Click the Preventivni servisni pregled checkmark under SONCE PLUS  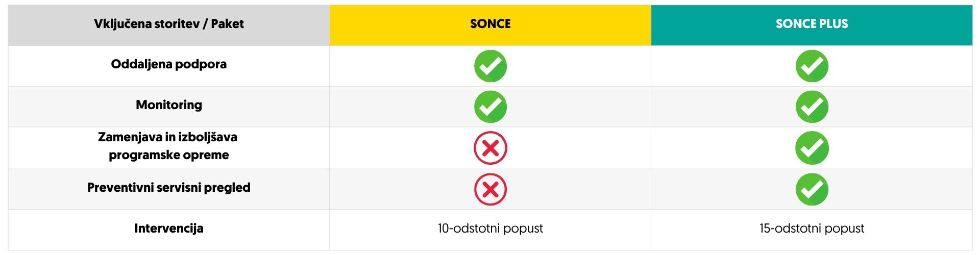[812, 190]
